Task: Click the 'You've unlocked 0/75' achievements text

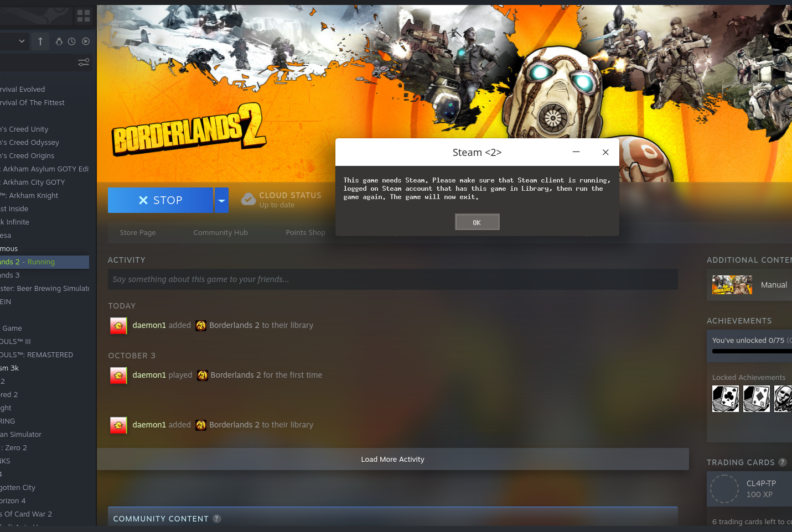Action: click(748, 340)
